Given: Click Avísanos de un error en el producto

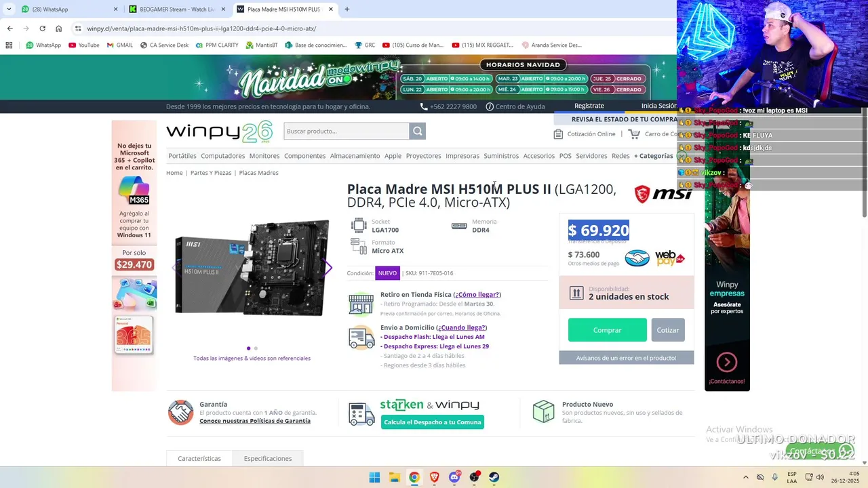Looking at the screenshot, I should (x=626, y=358).
